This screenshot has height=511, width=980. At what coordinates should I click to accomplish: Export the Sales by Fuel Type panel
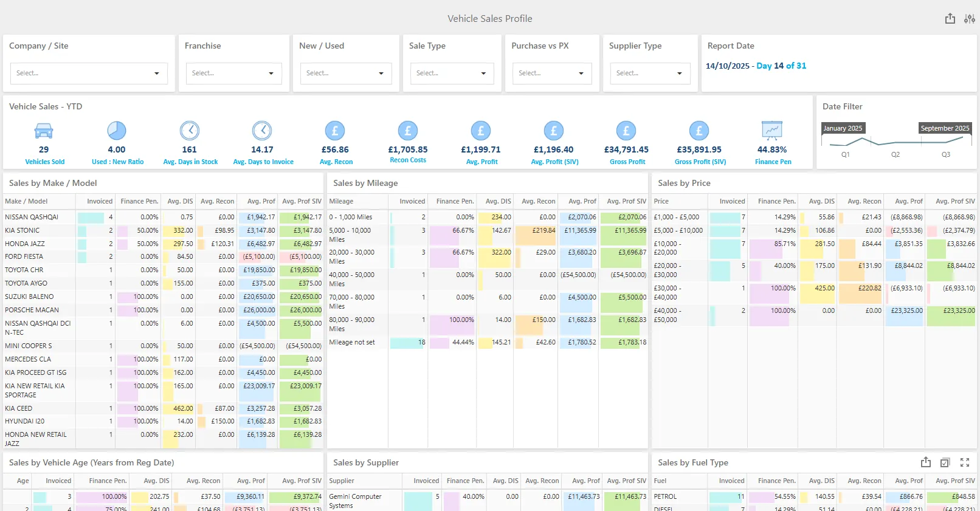[926, 462]
